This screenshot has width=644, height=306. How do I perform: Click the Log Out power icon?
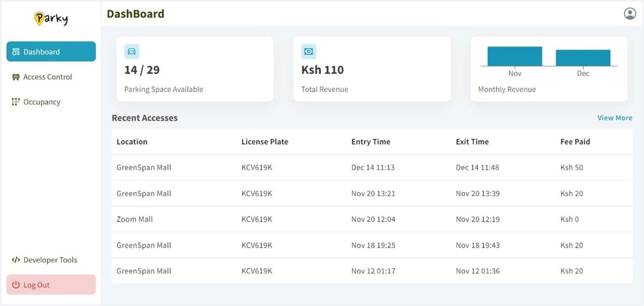pyautogui.click(x=16, y=285)
